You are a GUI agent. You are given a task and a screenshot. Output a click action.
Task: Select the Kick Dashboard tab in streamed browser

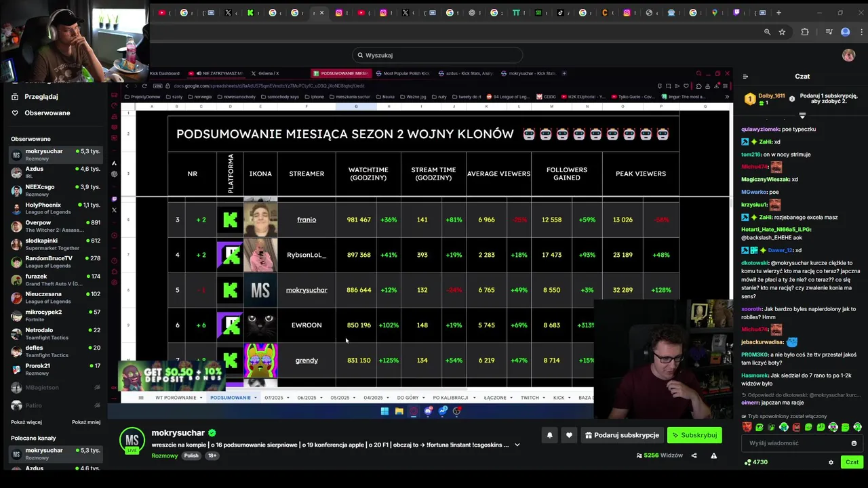(x=165, y=73)
